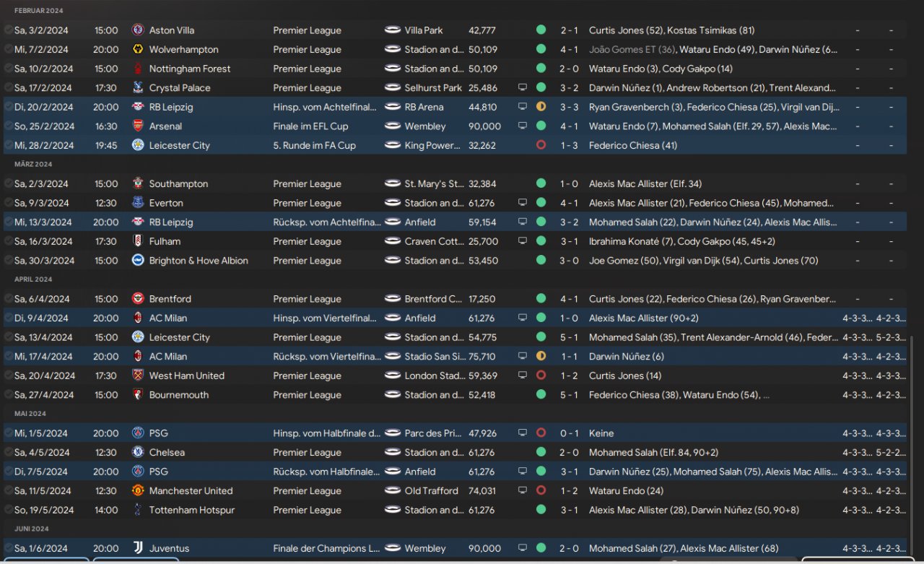Viewport: 924px width, 564px height.
Task: Click the Juventus club logo
Action: [x=138, y=548]
